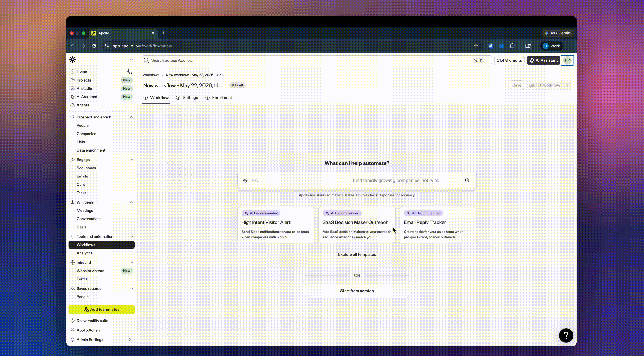Open the Explore all templates link
The height and width of the screenshot is (356, 644).
tap(357, 254)
